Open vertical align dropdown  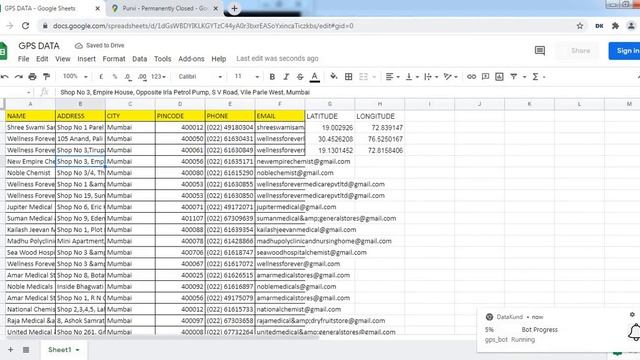point(411,77)
